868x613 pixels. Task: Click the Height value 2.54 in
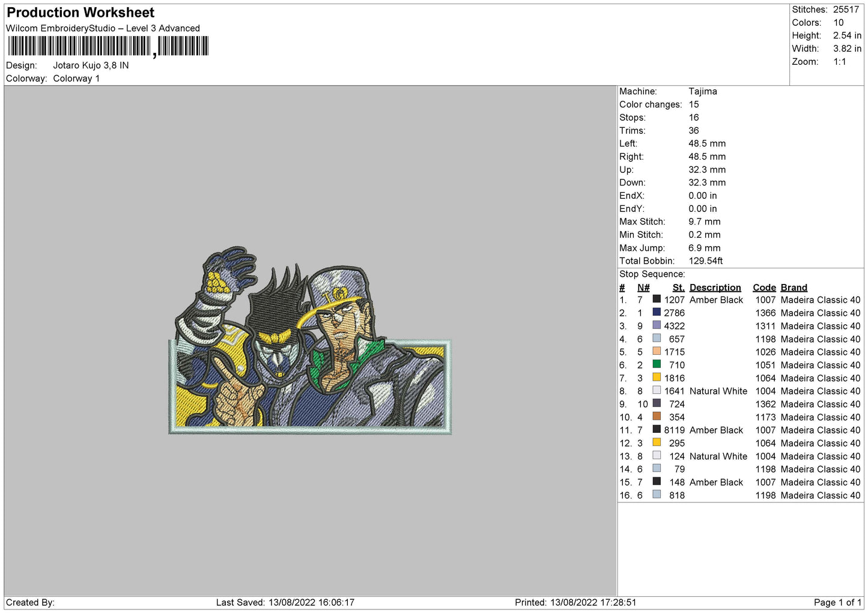[847, 35]
